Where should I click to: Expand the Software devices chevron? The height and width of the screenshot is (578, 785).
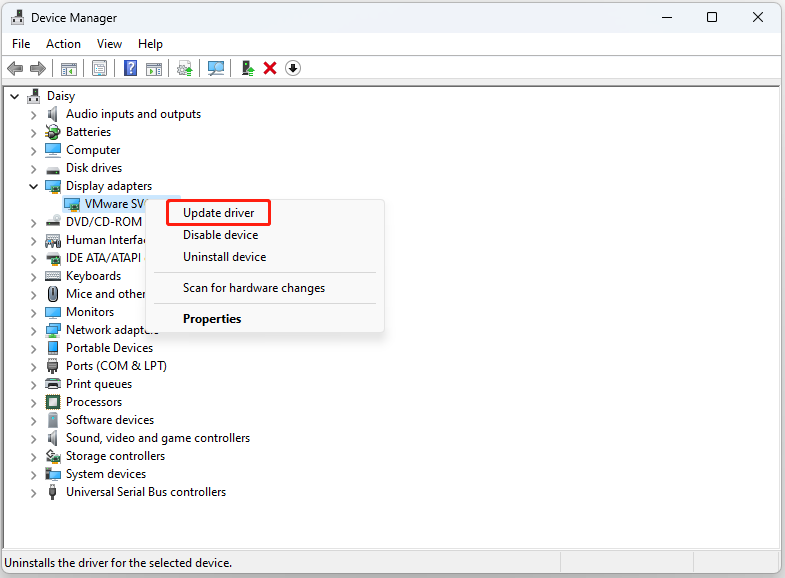(34, 421)
